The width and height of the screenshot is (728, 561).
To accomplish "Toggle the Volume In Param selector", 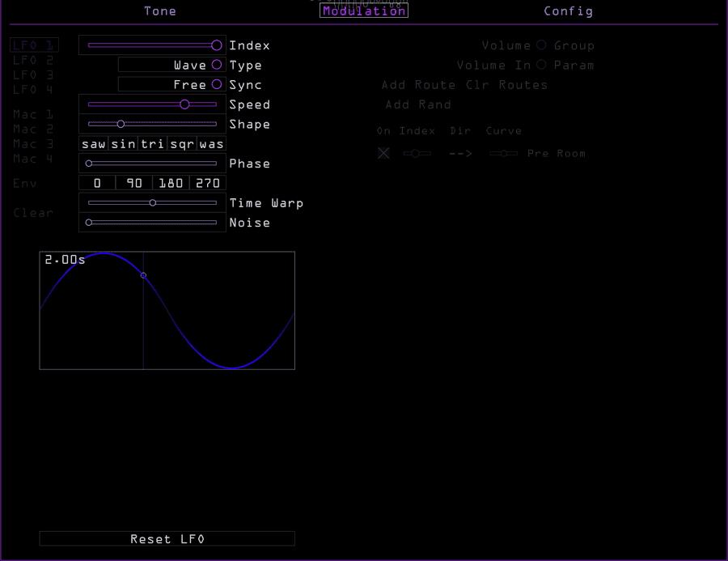I will [541, 65].
